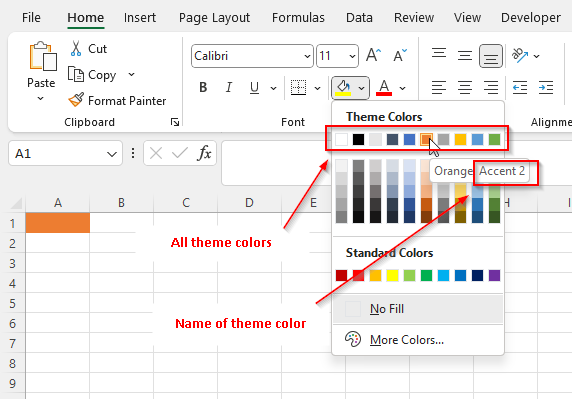Screen dimensions: 572x399
Task: Open the File tab
Action: 31,18
